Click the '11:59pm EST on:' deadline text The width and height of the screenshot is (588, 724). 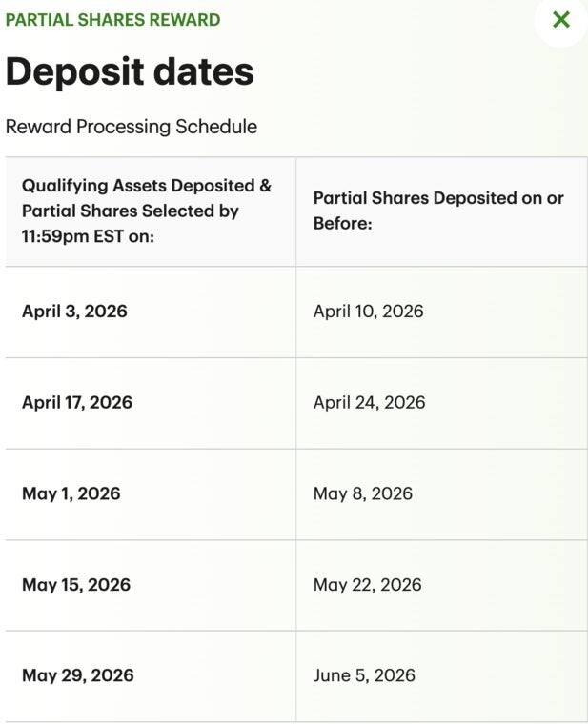click(x=88, y=235)
